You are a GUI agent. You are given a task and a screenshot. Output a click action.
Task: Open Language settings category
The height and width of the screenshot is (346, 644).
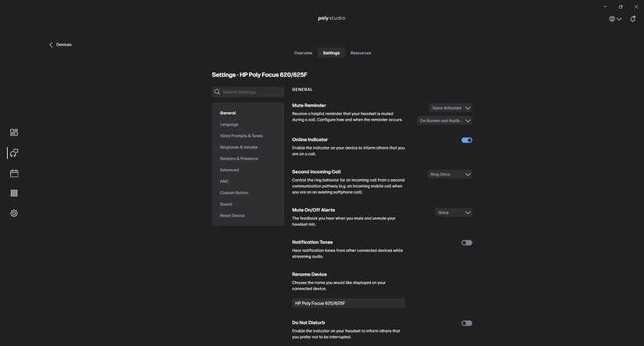pos(229,124)
